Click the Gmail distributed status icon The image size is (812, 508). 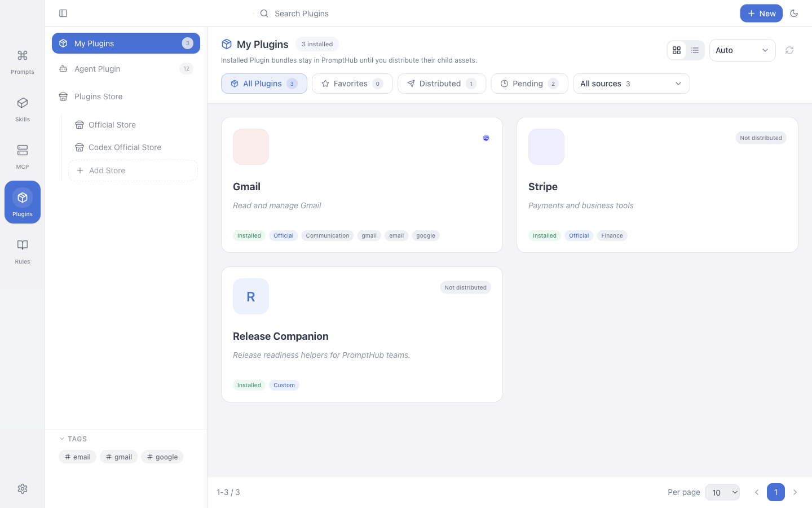coord(486,138)
